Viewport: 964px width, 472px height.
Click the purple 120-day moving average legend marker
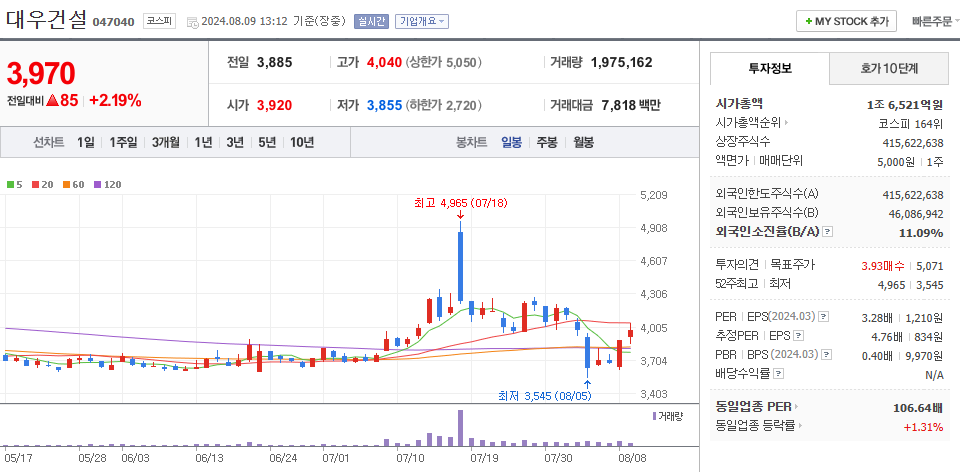point(97,184)
